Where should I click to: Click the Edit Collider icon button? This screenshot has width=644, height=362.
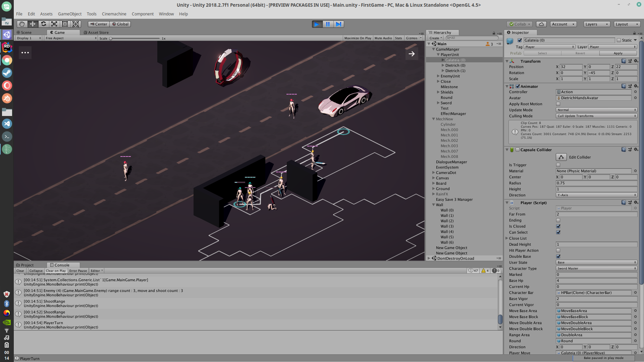pyautogui.click(x=561, y=157)
